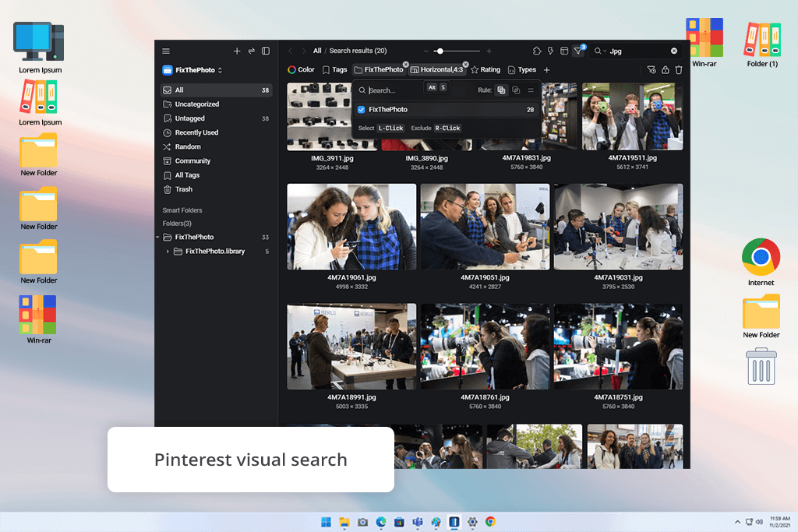
Task: Open Recently Used in the sidebar
Action: tap(217, 132)
